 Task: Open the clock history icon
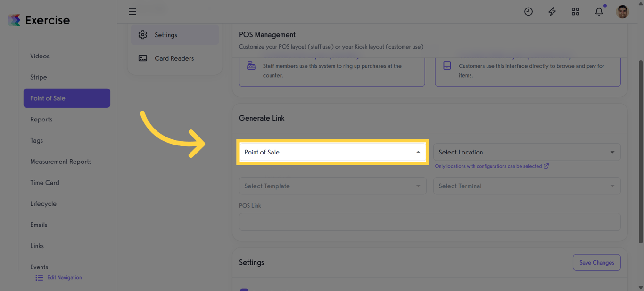528,12
